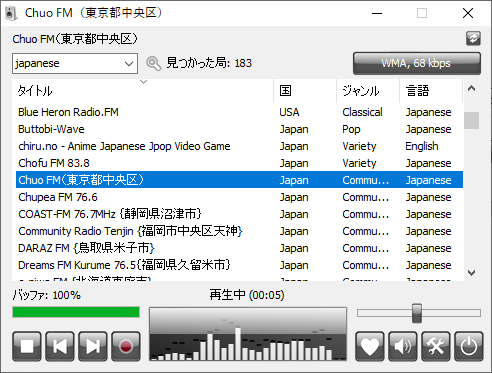492x373 pixels.
Task: Click the magnifier search icon
Action: (153, 63)
